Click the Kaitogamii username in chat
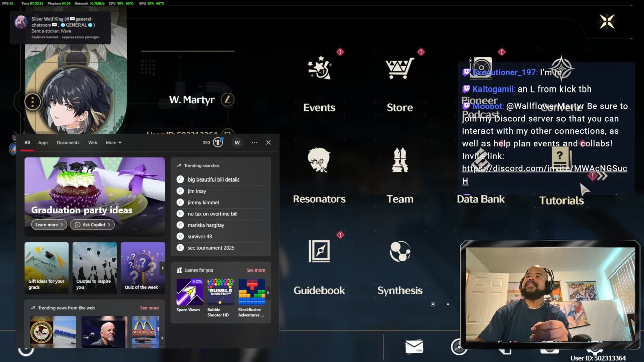 click(x=494, y=89)
